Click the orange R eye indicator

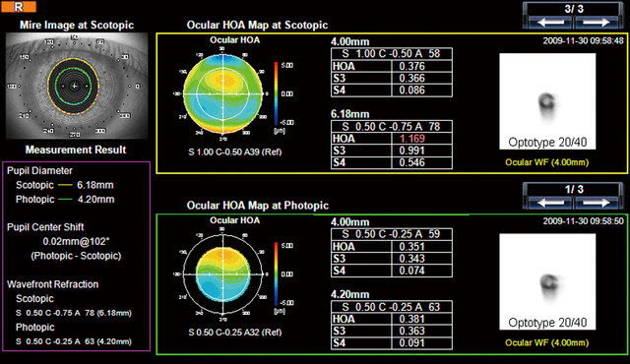pyautogui.click(x=19, y=7)
